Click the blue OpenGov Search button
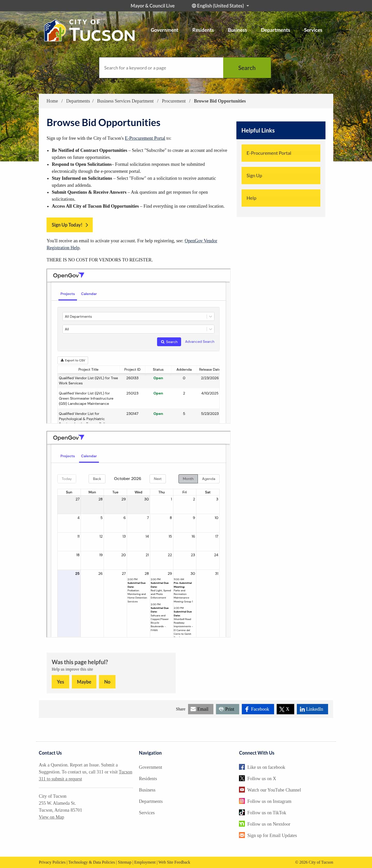Image resolution: width=372 pixels, height=868 pixels. pyautogui.click(x=169, y=342)
